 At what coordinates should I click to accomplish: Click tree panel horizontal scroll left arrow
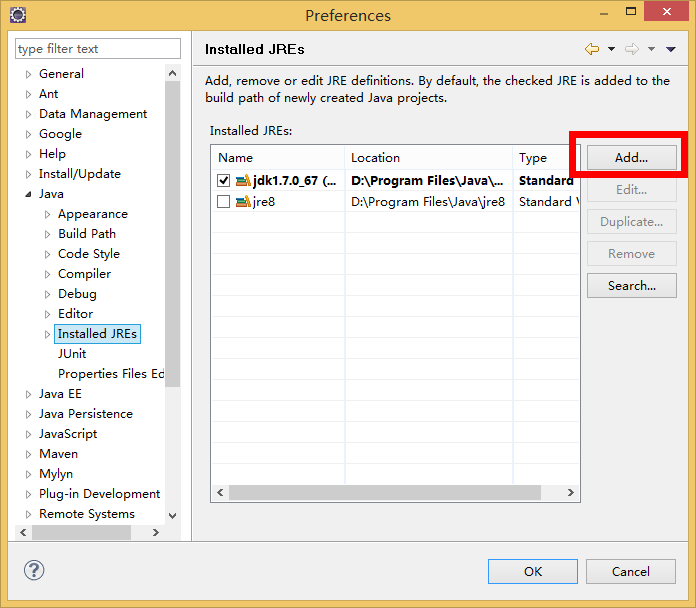[23, 532]
